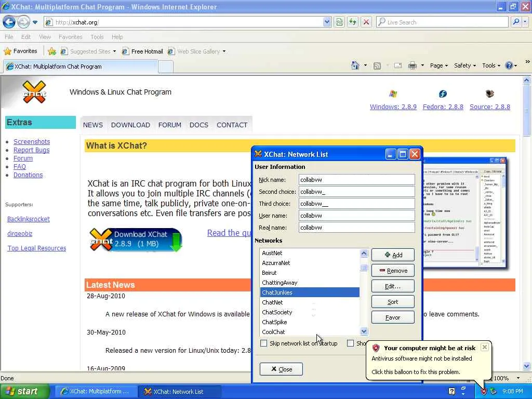Viewport: 532px width, 399px height.
Task: Open the Safety command bar menu
Action: click(x=465, y=65)
